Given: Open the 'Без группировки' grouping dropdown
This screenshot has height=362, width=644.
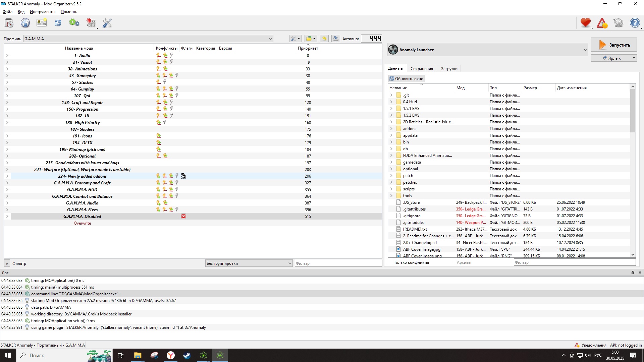Looking at the screenshot, I should coord(249,263).
